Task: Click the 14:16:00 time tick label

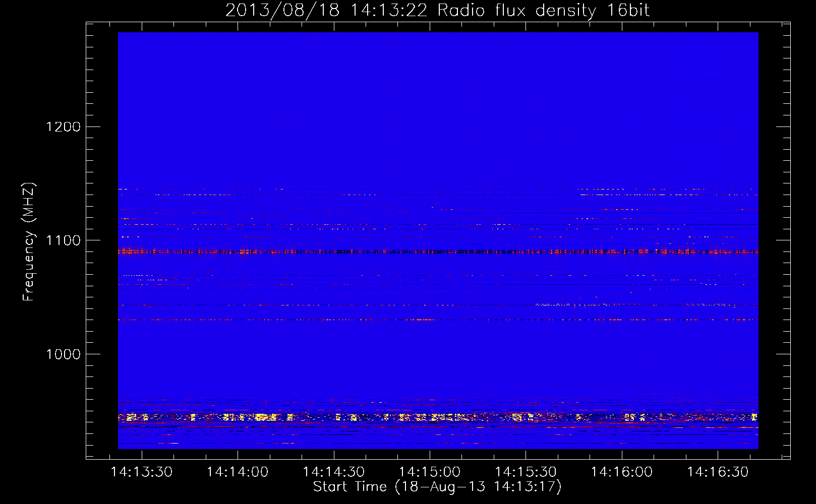Action: tap(622, 472)
